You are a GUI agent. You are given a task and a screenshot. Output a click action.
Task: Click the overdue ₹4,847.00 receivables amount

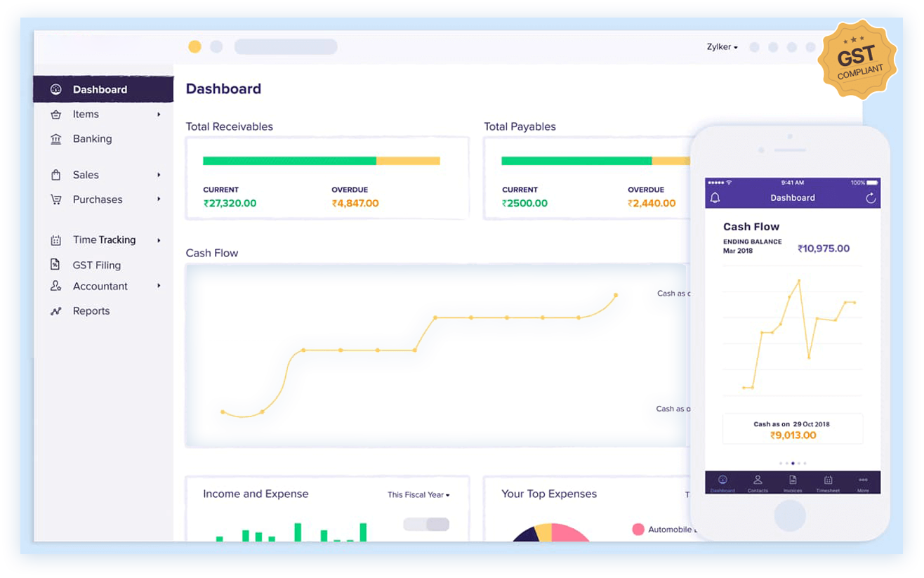point(355,204)
